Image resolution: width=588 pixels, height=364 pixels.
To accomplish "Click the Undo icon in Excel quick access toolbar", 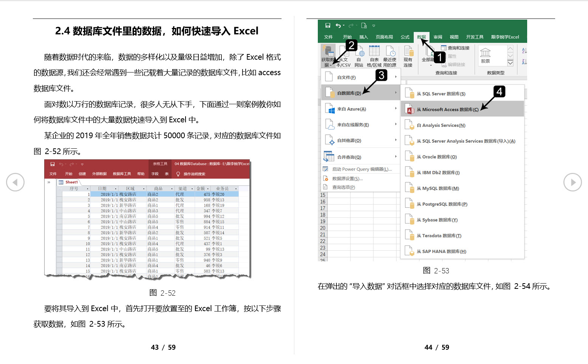I will (x=338, y=25).
